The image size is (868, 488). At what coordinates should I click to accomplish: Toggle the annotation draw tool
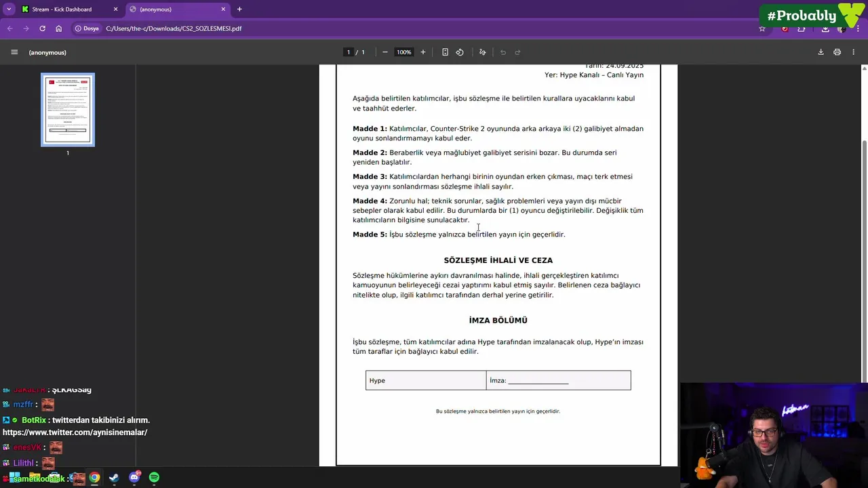point(483,52)
